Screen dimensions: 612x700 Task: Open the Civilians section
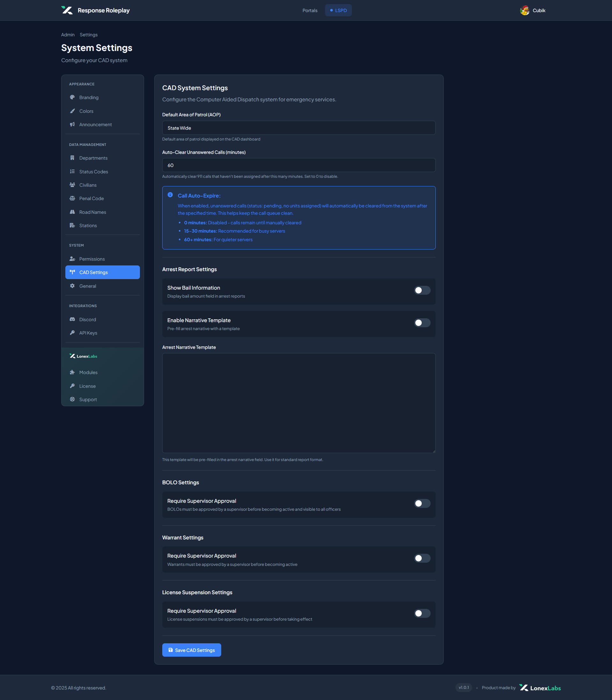tap(102, 185)
